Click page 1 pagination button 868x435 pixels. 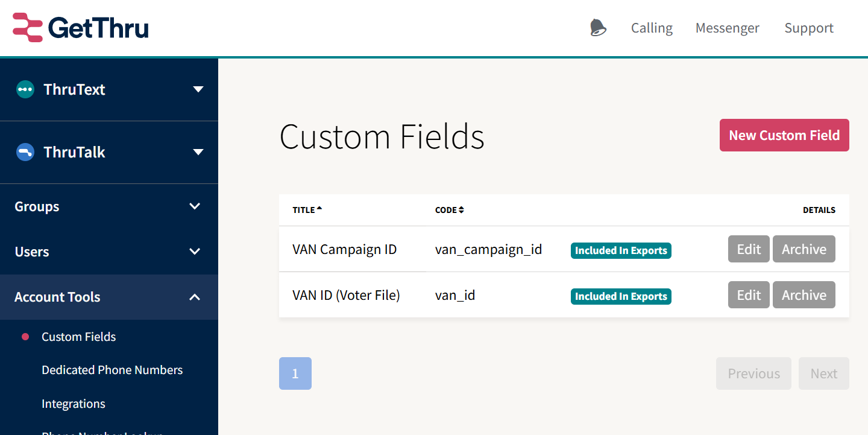[295, 373]
